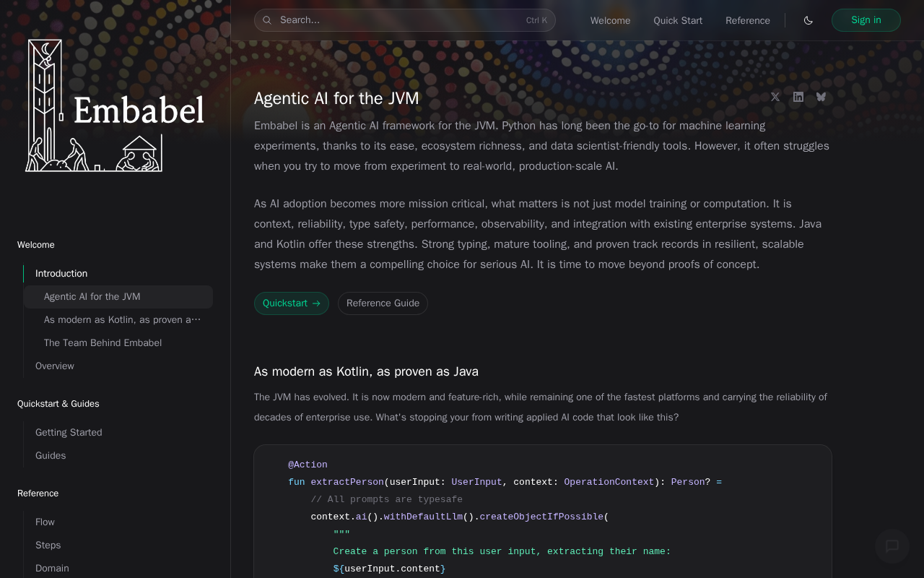The image size is (924, 578).
Task: Open Getting Started in sidebar
Action: (118, 433)
